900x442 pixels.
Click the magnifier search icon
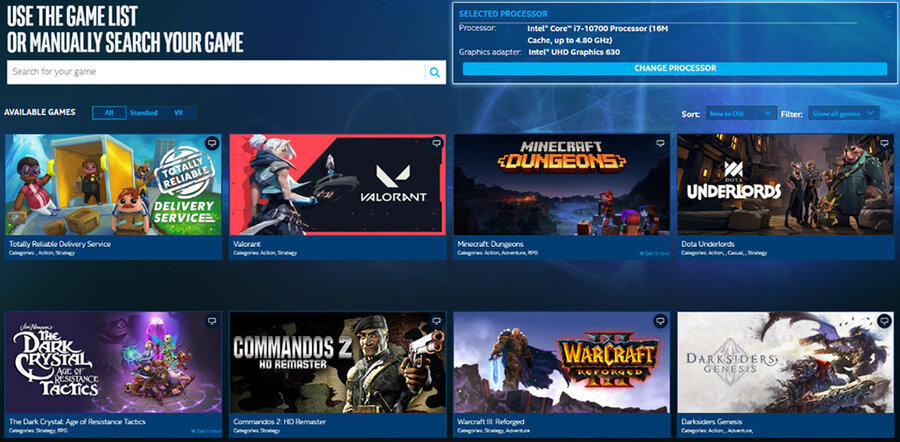coord(435,72)
